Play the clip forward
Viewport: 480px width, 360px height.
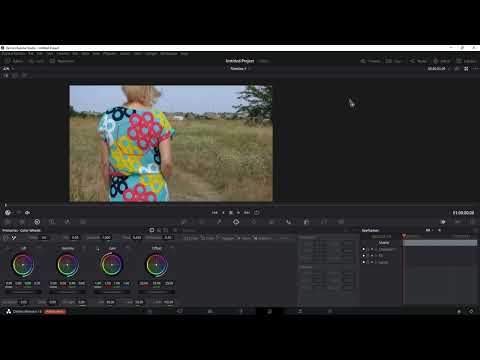coord(238,212)
